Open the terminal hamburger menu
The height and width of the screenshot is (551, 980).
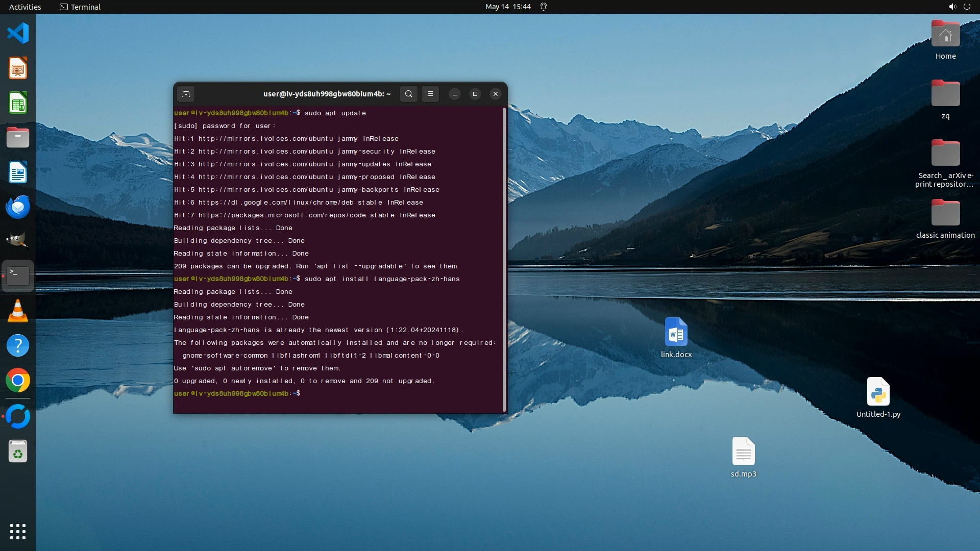(x=430, y=94)
